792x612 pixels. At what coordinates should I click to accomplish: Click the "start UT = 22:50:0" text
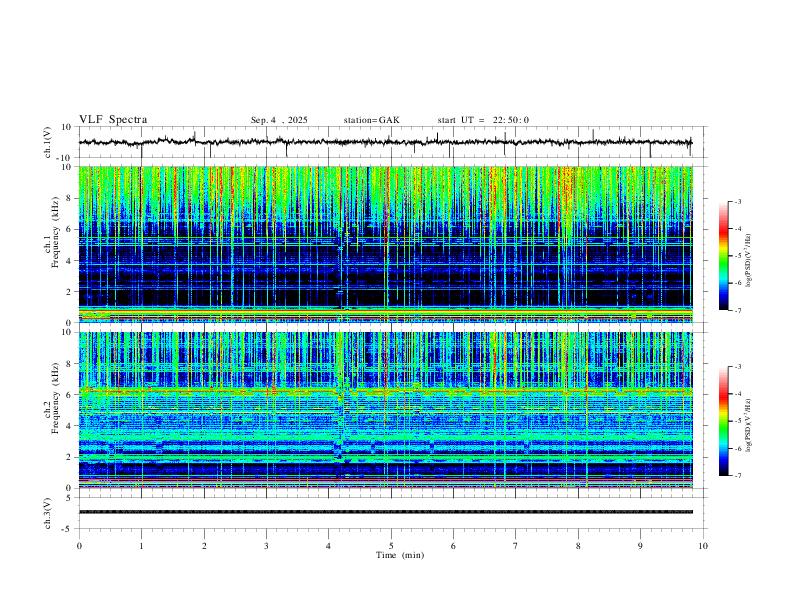(483, 120)
